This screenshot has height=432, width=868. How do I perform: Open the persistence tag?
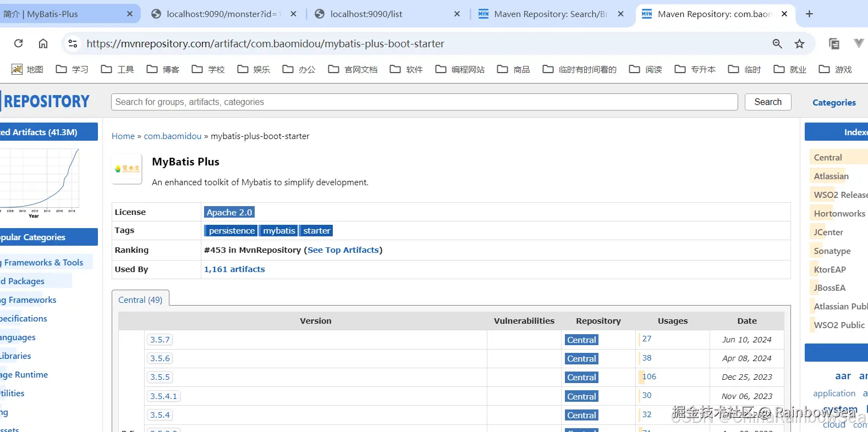point(232,231)
